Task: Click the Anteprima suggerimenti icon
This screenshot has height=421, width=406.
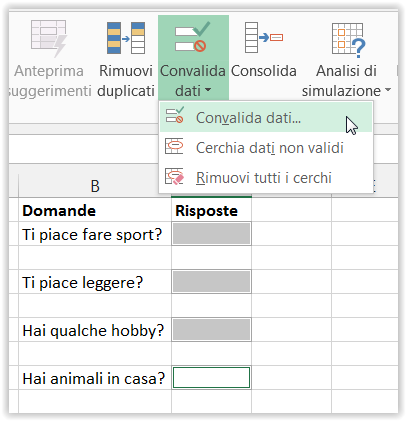Action: click(49, 39)
